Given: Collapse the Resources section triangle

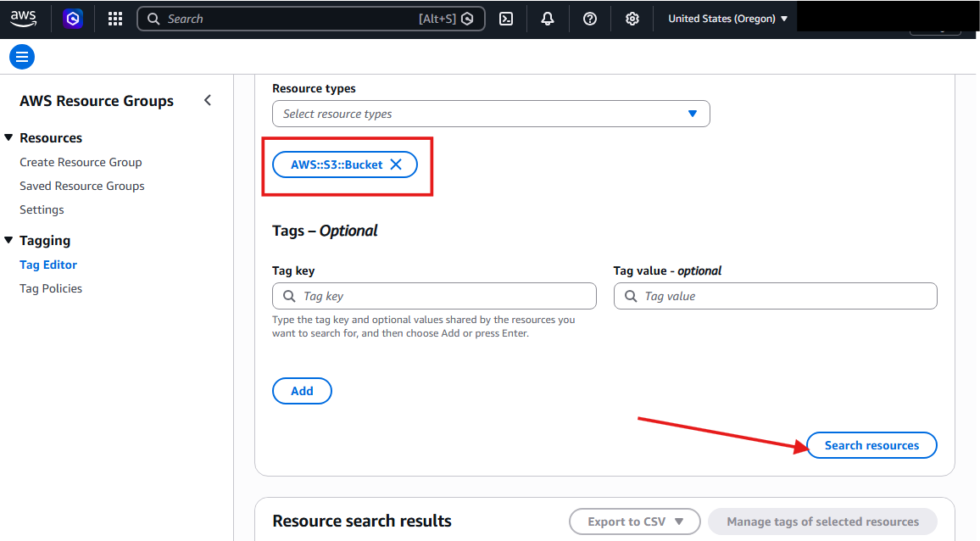Looking at the screenshot, I should (x=8, y=137).
